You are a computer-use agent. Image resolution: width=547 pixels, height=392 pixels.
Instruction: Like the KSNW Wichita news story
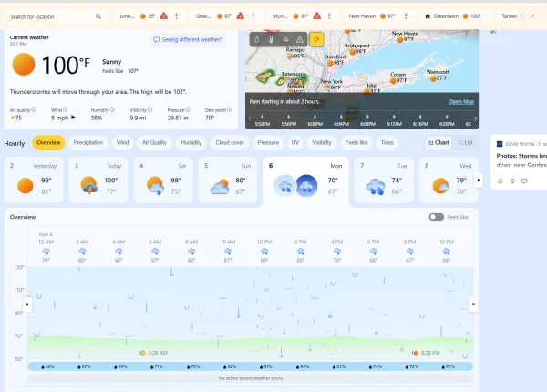point(500,181)
